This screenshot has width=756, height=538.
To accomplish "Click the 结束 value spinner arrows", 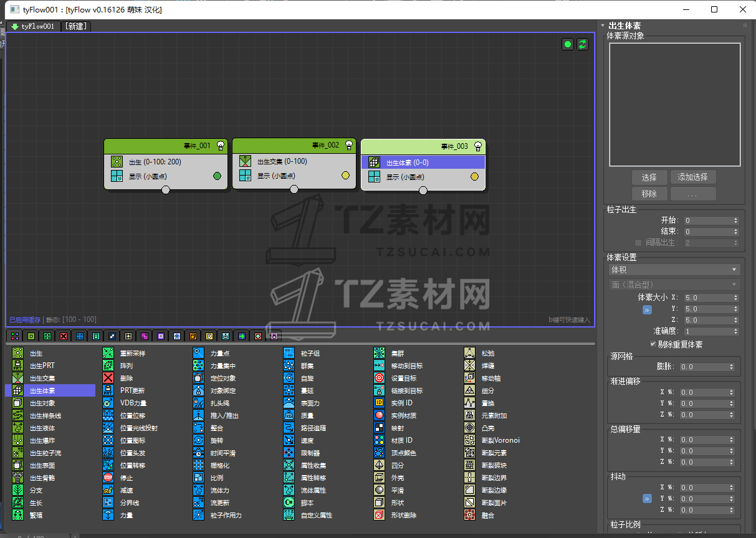I will (736, 232).
